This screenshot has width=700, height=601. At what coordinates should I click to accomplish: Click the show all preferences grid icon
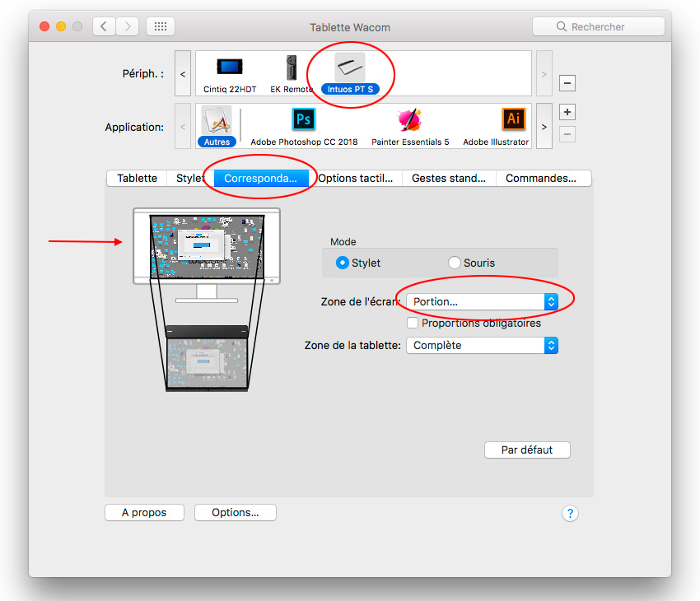click(161, 26)
